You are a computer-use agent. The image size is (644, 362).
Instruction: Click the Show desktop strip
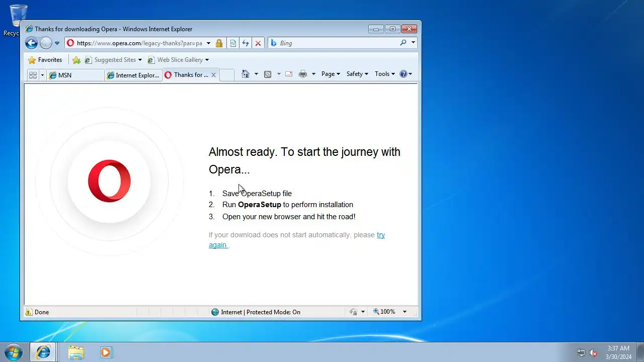point(640,352)
